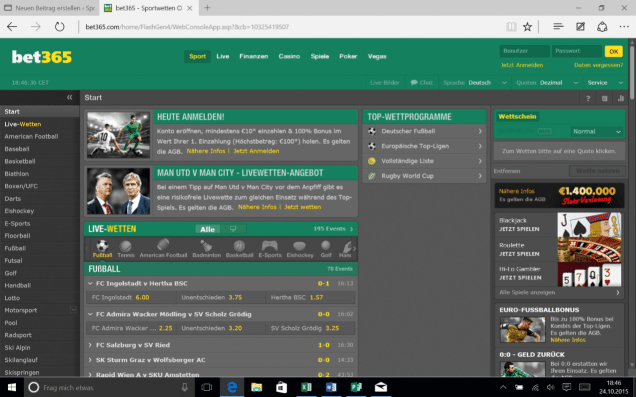
Task: Click the Blackjack game thumbnail
Action: pyautogui.click(x=589, y=225)
